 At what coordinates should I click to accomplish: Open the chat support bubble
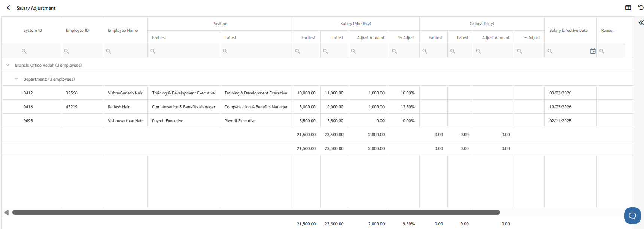click(632, 216)
